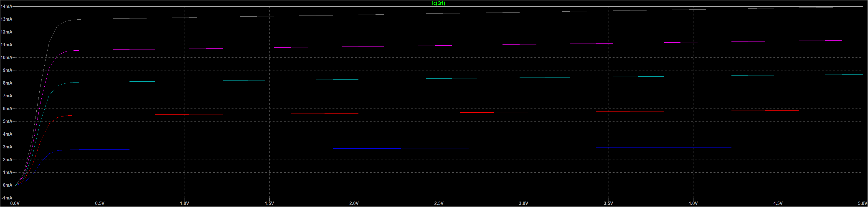The image size is (868, 207).
Task: Click the blue trace near 3mA
Action: (x=438, y=148)
